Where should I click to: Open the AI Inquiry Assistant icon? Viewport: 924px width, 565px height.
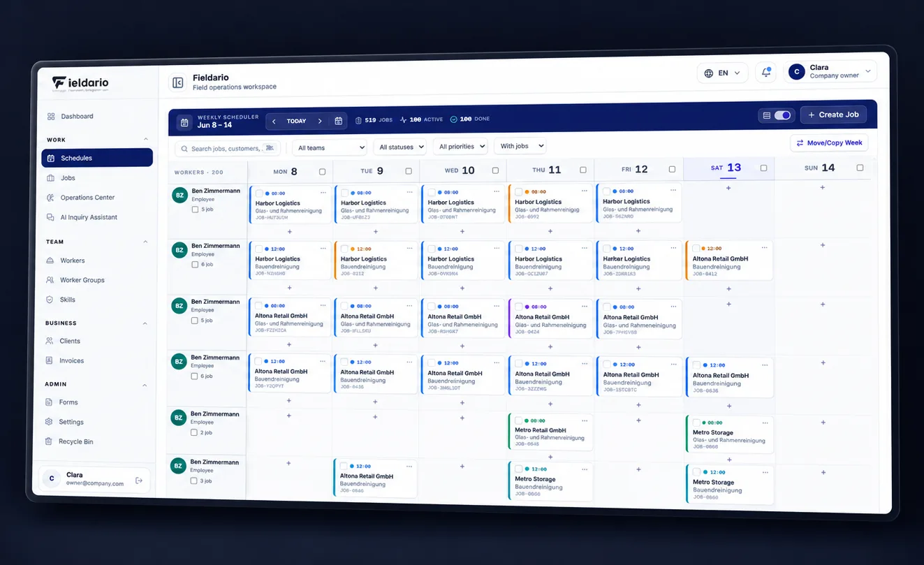[x=50, y=217]
